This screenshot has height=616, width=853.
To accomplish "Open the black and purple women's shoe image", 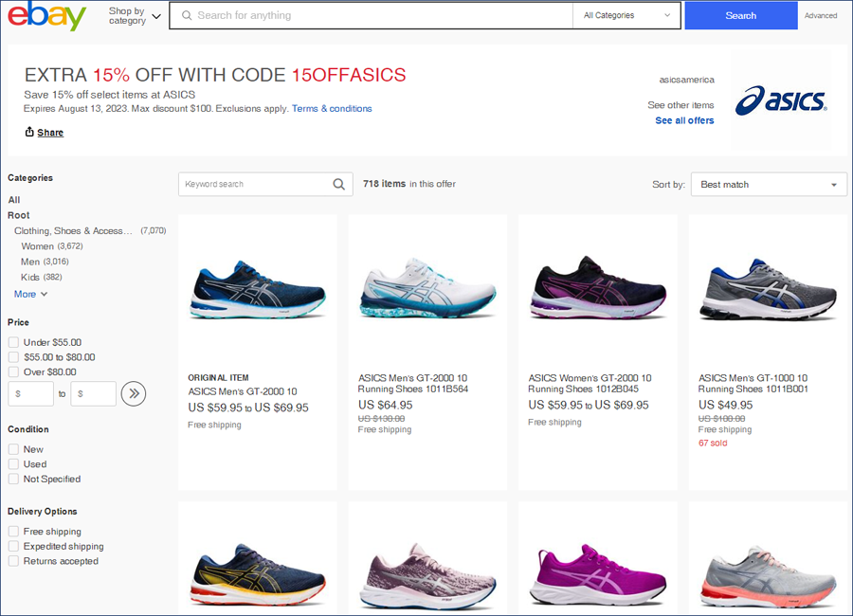I will coord(598,287).
